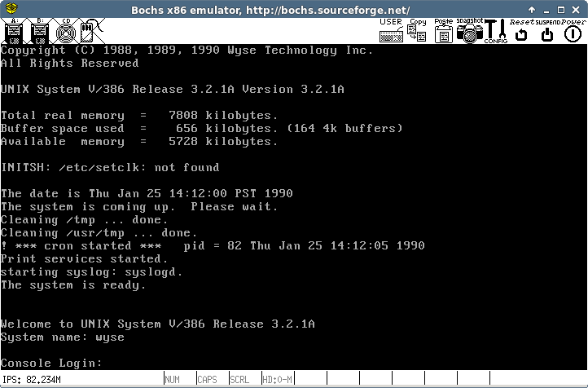This screenshot has height=388, width=588.
Task: Click the "Buffer space used" line
Action: [202, 128]
